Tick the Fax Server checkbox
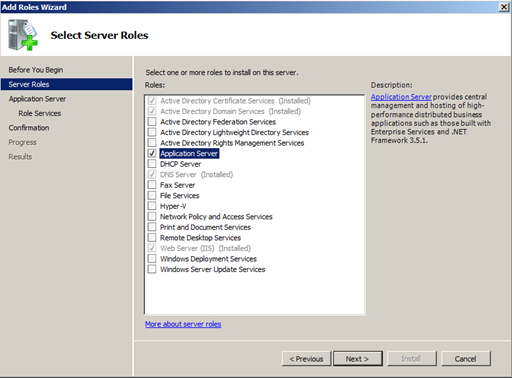This screenshot has width=512, height=378. click(152, 185)
